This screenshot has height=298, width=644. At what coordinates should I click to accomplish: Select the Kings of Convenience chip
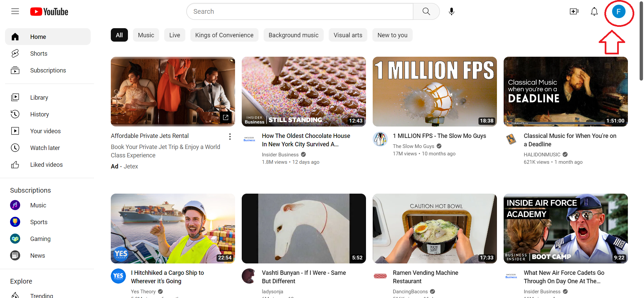(x=224, y=35)
